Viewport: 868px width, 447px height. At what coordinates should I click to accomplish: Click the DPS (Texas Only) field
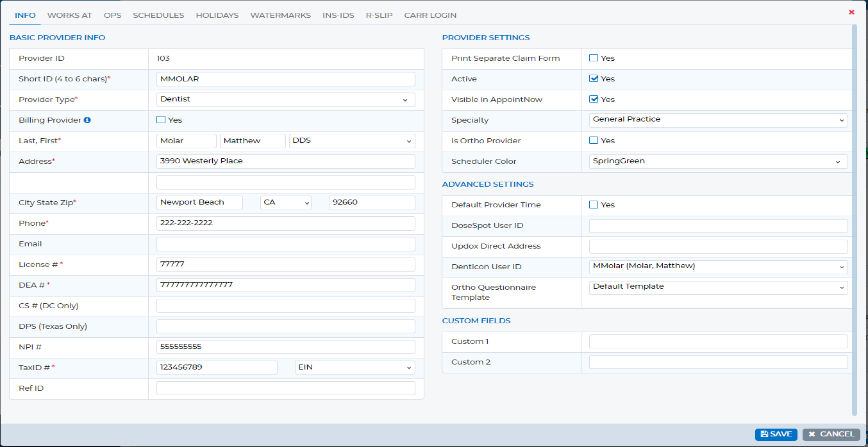286,326
